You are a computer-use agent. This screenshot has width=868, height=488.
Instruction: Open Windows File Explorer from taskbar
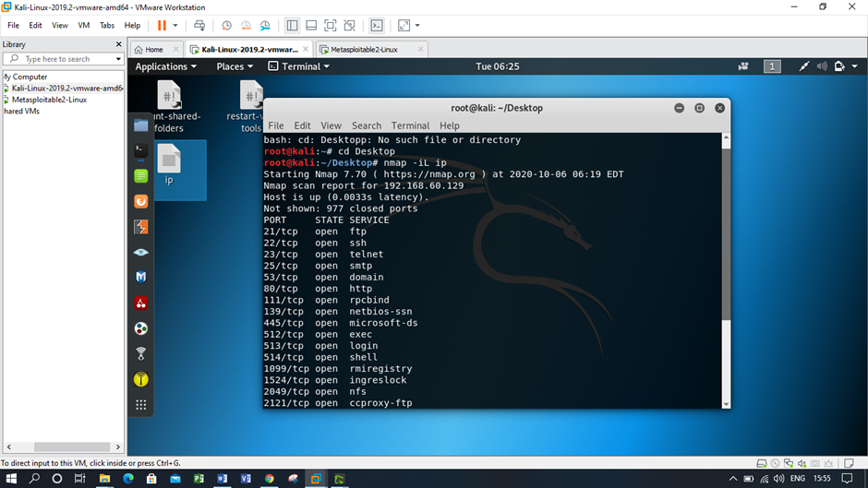pos(104,479)
